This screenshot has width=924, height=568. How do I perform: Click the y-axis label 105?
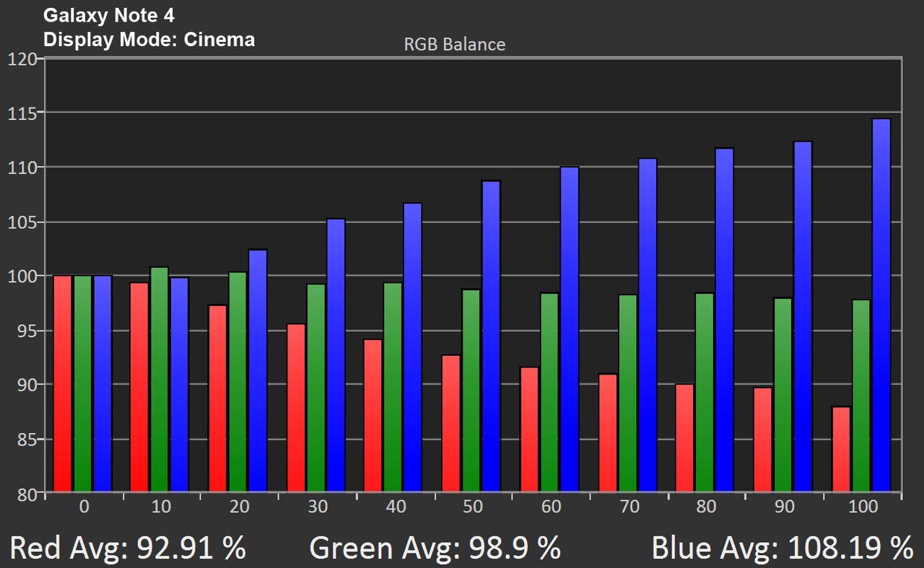[x=21, y=222]
